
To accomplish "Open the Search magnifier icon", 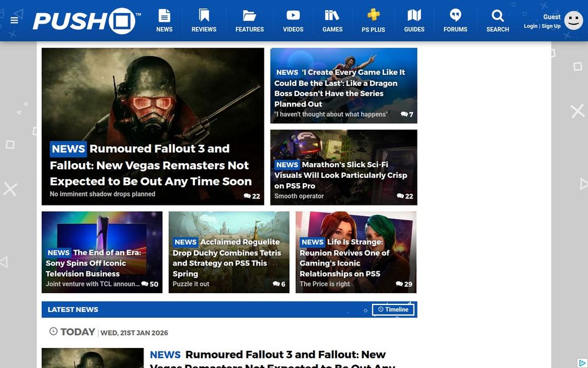I will pos(497,15).
